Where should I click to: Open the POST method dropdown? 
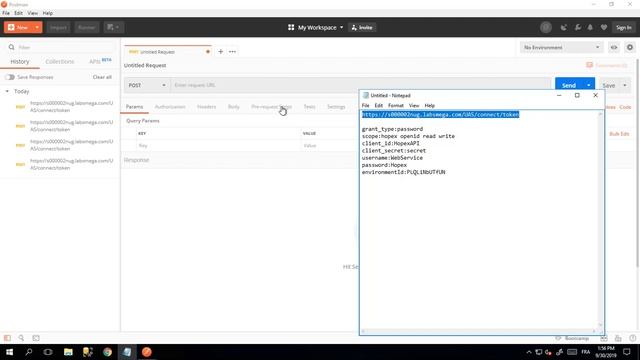tap(147, 85)
